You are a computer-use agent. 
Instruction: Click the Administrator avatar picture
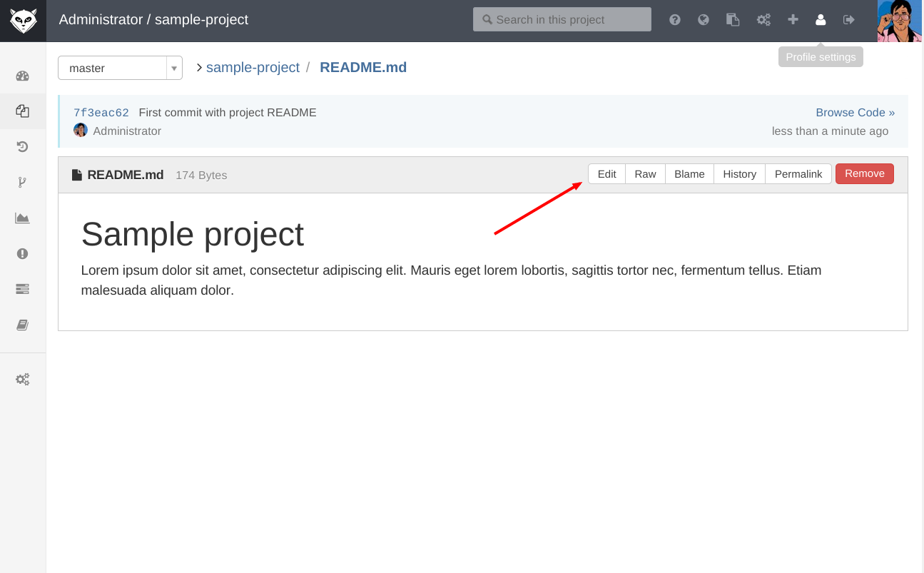coord(81,130)
